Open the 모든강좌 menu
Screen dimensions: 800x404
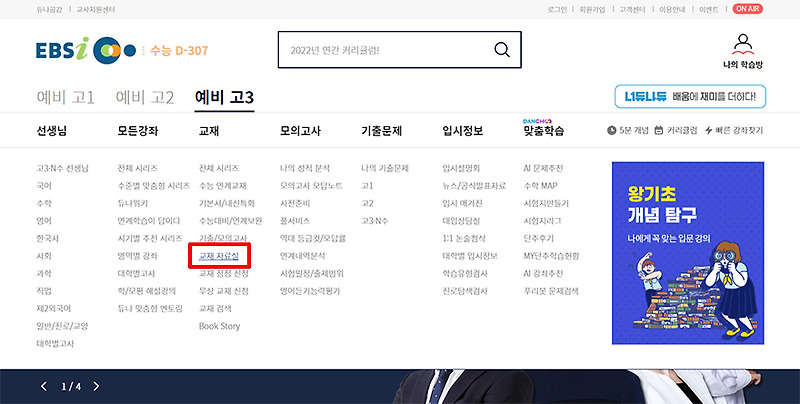click(x=138, y=131)
